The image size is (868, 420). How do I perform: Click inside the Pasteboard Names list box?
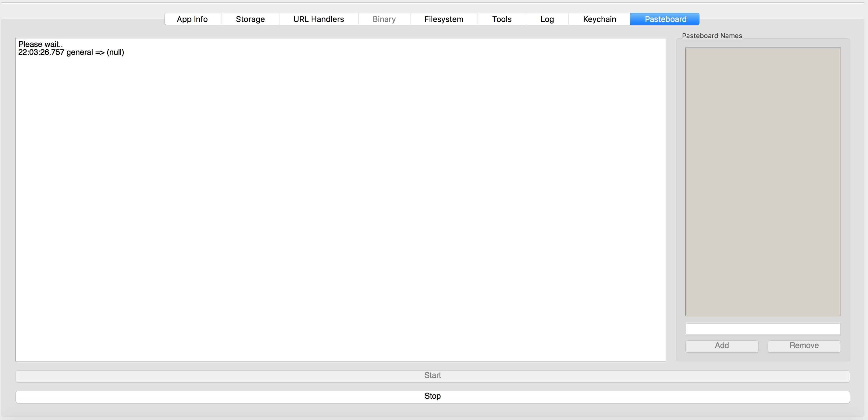[763, 182]
